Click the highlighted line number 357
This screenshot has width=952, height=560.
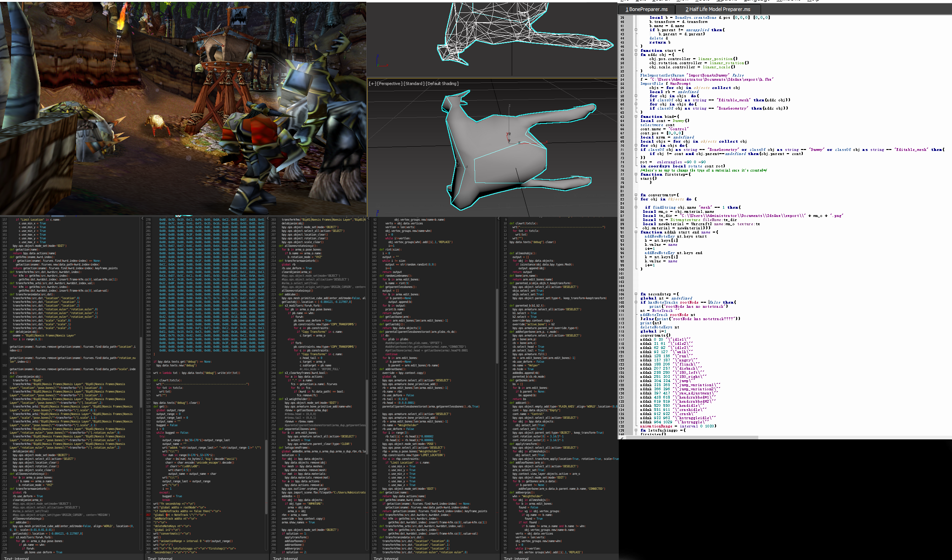pos(148,515)
